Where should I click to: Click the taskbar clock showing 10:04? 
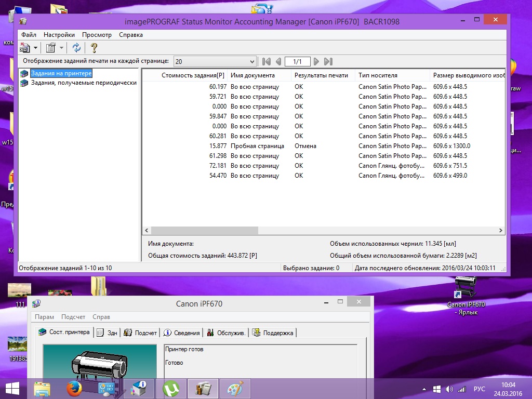(x=508, y=389)
